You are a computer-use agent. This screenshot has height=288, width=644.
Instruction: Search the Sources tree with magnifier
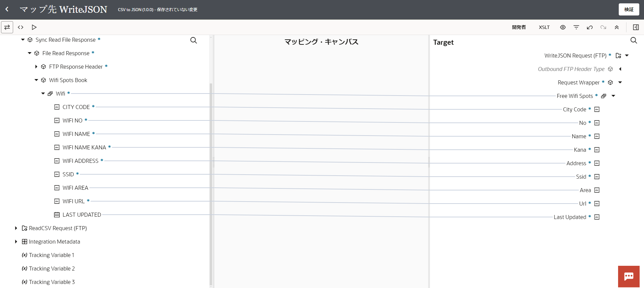pyautogui.click(x=194, y=40)
